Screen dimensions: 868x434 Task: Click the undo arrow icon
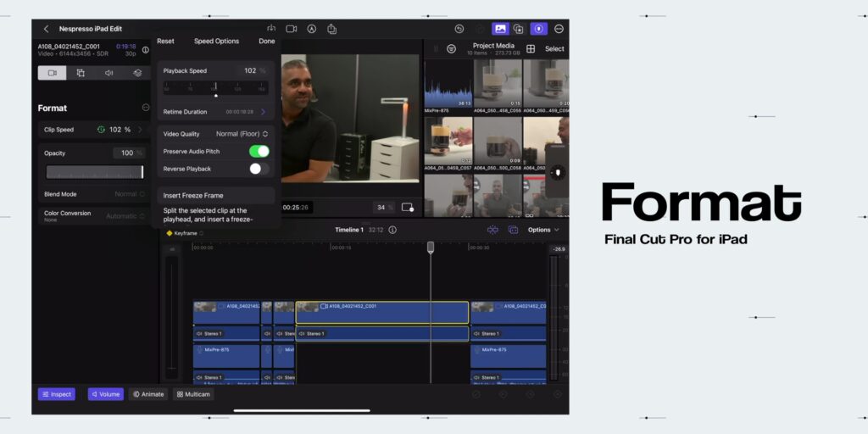(x=459, y=29)
